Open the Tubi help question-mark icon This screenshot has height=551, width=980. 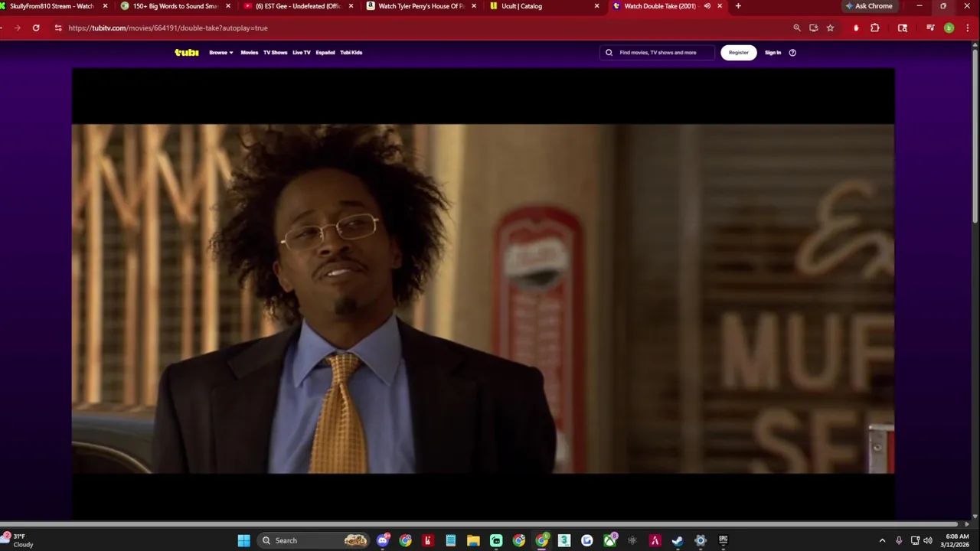[x=792, y=52]
